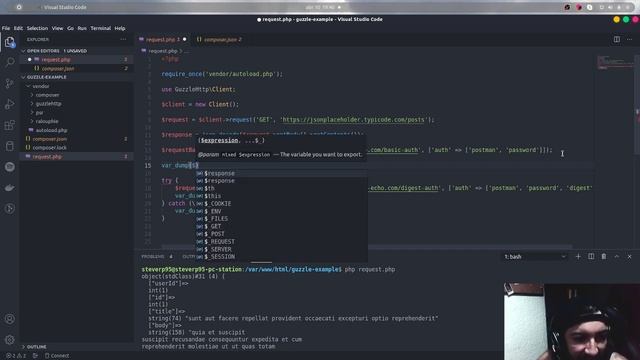Open the View menu
640x360 pixels.
tap(57, 28)
